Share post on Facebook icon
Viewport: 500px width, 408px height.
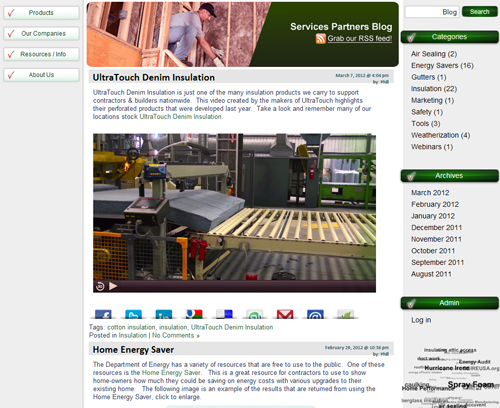click(103, 314)
